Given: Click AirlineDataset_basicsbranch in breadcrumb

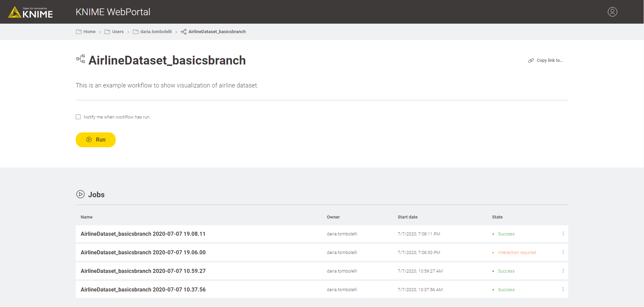Looking at the screenshot, I should click(x=217, y=32).
